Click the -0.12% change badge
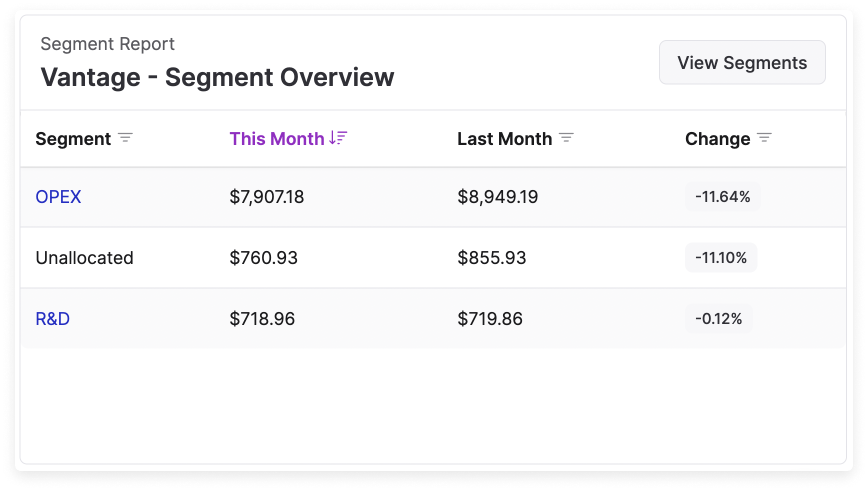The height and width of the screenshot is (491, 868). 719,319
